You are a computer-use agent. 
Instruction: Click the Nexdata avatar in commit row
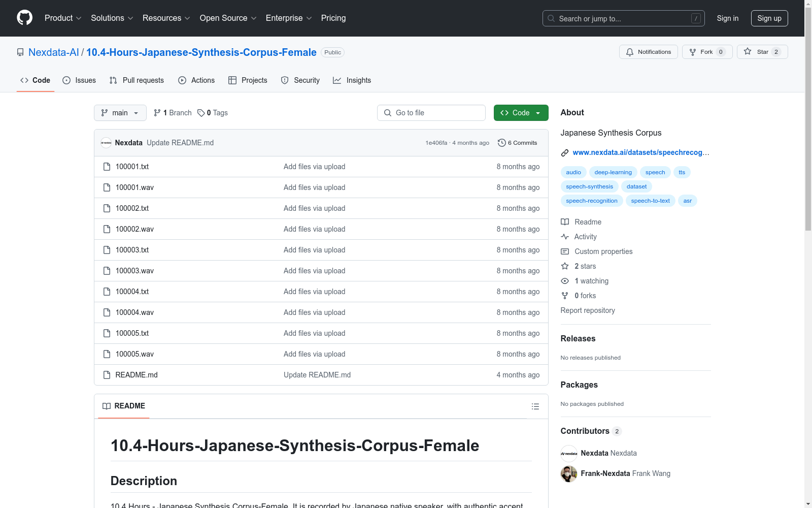click(106, 143)
